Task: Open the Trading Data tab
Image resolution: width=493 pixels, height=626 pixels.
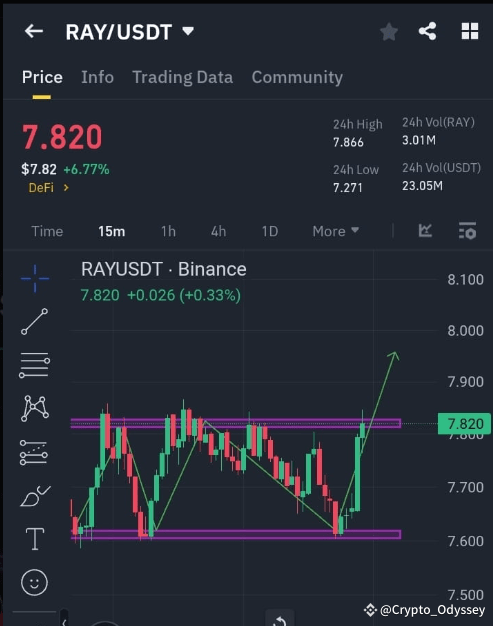Action: pyautogui.click(x=182, y=77)
